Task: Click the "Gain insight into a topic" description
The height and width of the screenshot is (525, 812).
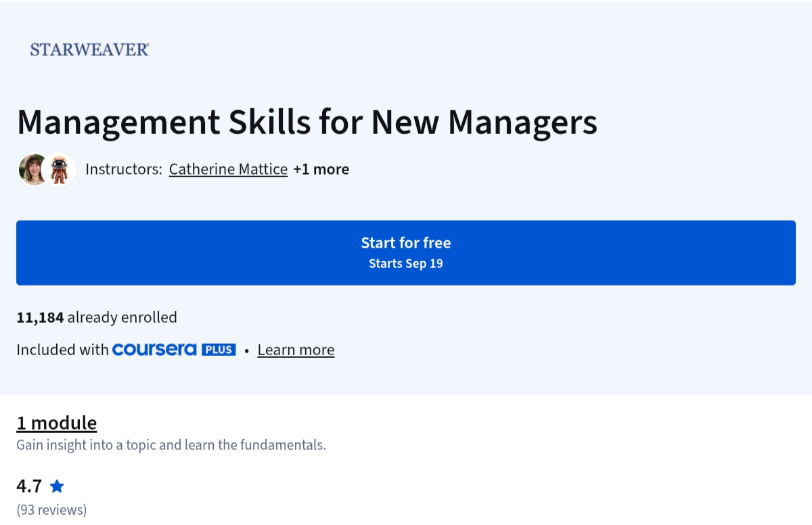Action: click(x=171, y=444)
